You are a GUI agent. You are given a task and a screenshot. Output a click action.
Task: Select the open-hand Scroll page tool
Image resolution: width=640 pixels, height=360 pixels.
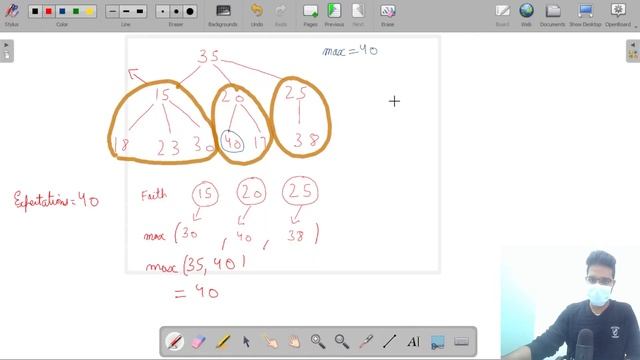coord(294,342)
